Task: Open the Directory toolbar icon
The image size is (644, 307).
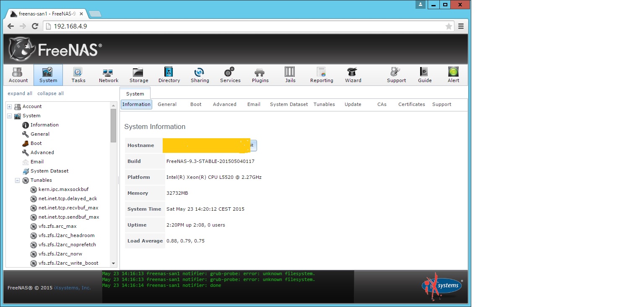Action: tap(169, 75)
